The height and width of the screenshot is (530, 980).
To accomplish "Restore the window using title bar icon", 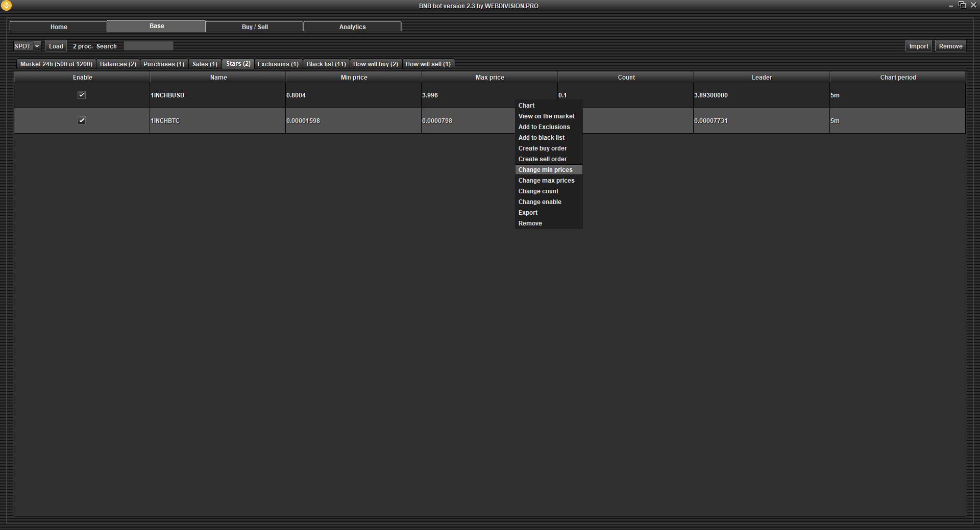I will pyautogui.click(x=962, y=5).
